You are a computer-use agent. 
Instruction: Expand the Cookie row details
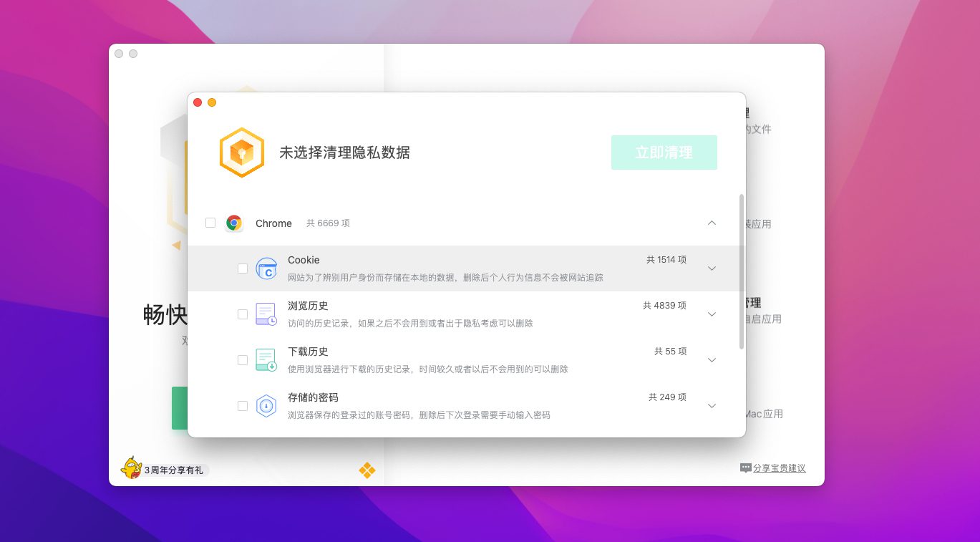pyautogui.click(x=712, y=268)
